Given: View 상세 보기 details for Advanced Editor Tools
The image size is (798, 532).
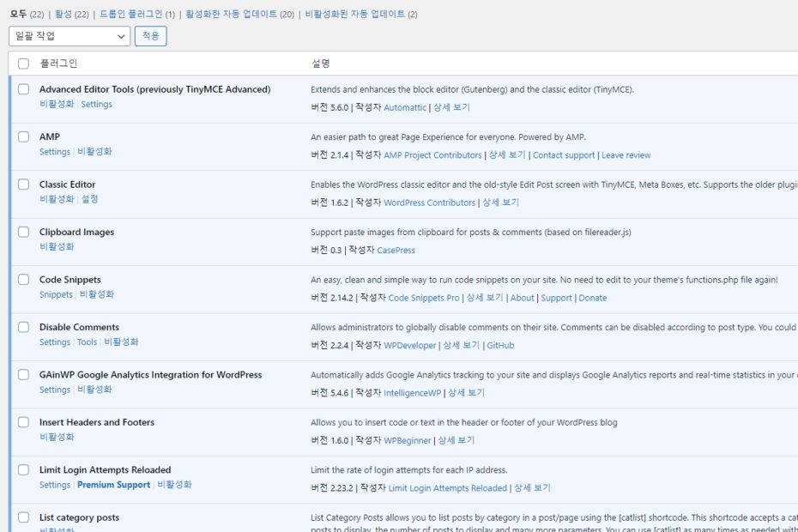Looking at the screenshot, I should pos(451,107).
